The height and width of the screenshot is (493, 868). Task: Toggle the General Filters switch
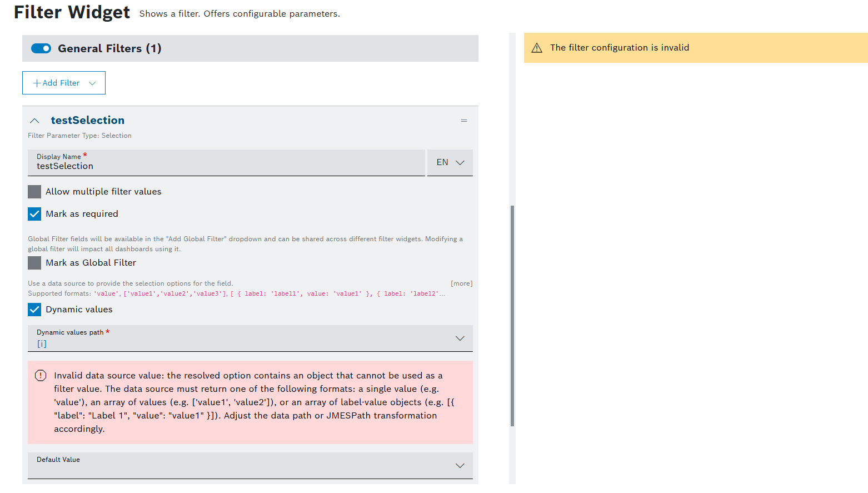click(x=41, y=48)
